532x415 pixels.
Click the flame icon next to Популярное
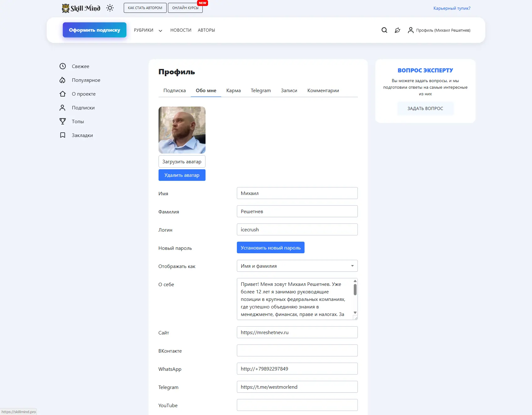click(63, 80)
